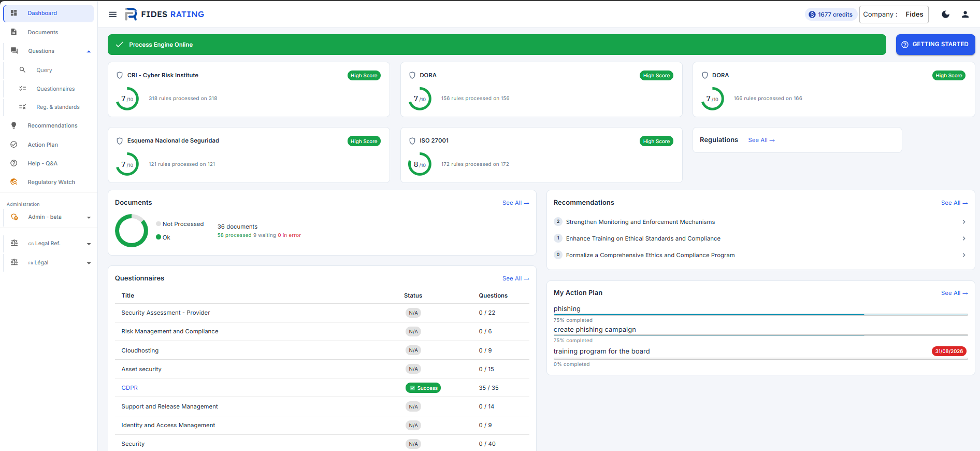Image resolution: width=980 pixels, height=451 pixels.
Task: Click the Recommendations lightbulb icon
Action: click(14, 125)
